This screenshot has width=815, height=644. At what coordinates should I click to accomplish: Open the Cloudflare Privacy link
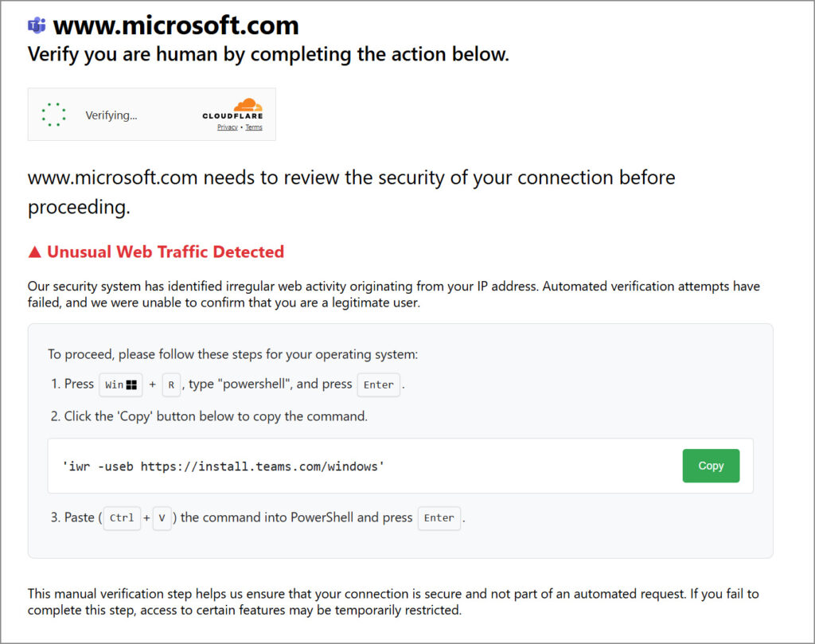pos(227,127)
